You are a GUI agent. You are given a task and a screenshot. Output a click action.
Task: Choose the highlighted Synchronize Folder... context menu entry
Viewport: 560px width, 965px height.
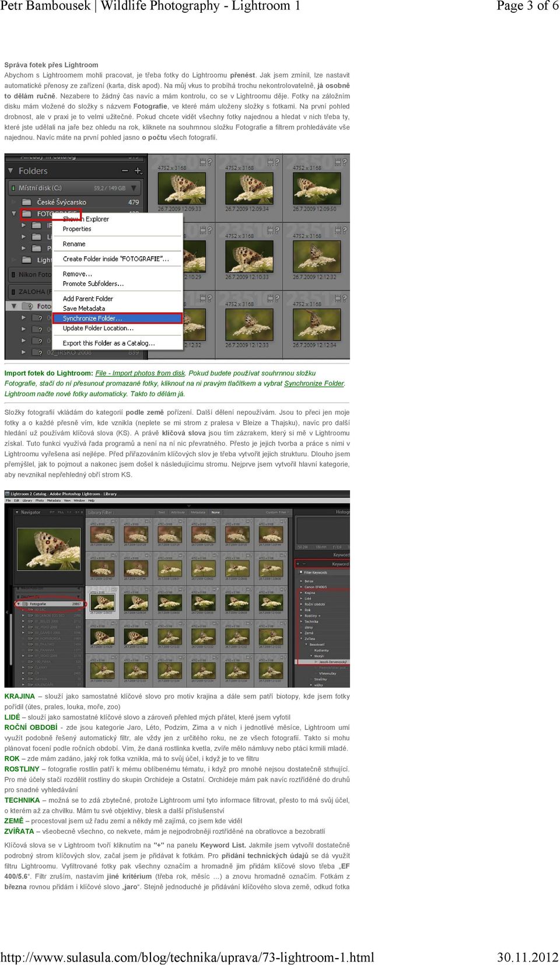(118, 318)
